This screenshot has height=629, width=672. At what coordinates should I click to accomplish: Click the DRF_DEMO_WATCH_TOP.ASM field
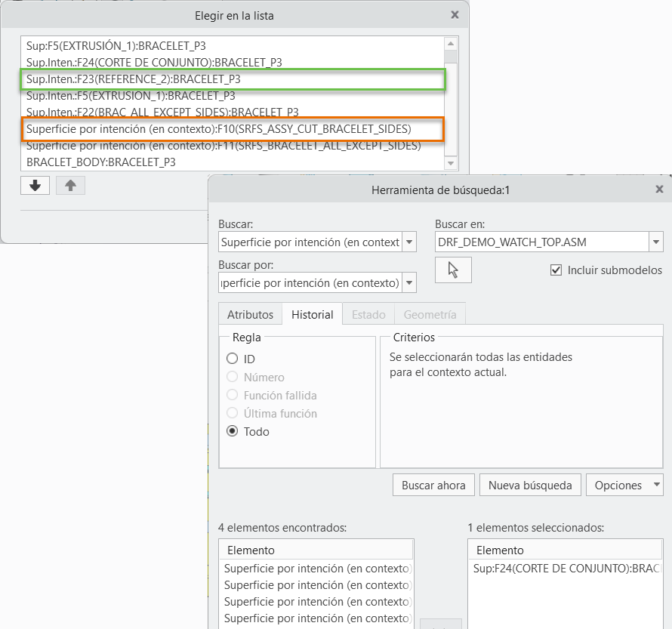click(x=543, y=242)
